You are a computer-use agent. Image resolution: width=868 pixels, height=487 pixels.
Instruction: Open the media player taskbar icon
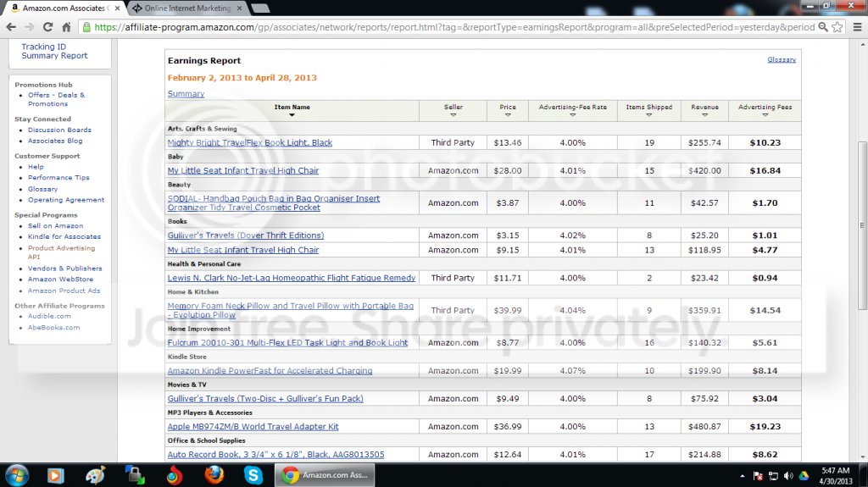click(x=55, y=475)
